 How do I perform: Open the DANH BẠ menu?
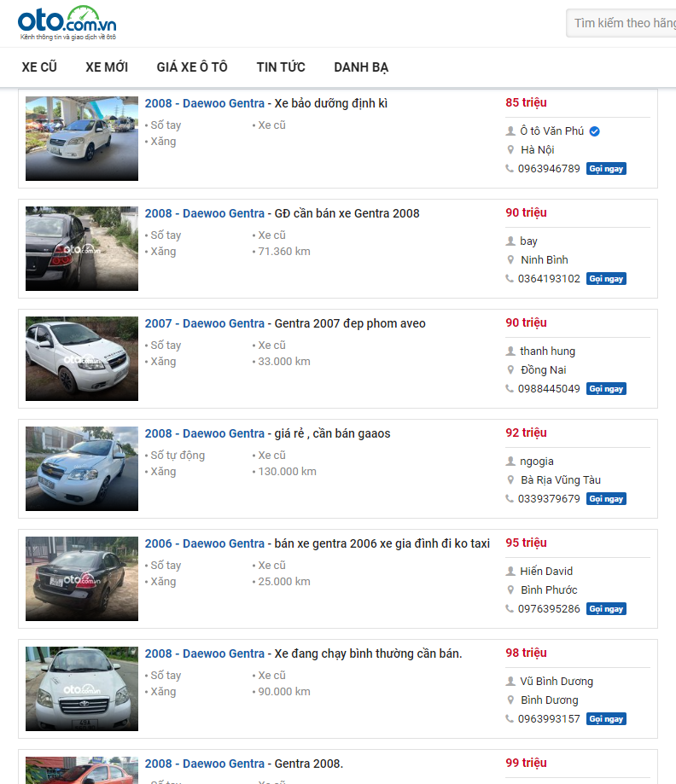coord(361,67)
